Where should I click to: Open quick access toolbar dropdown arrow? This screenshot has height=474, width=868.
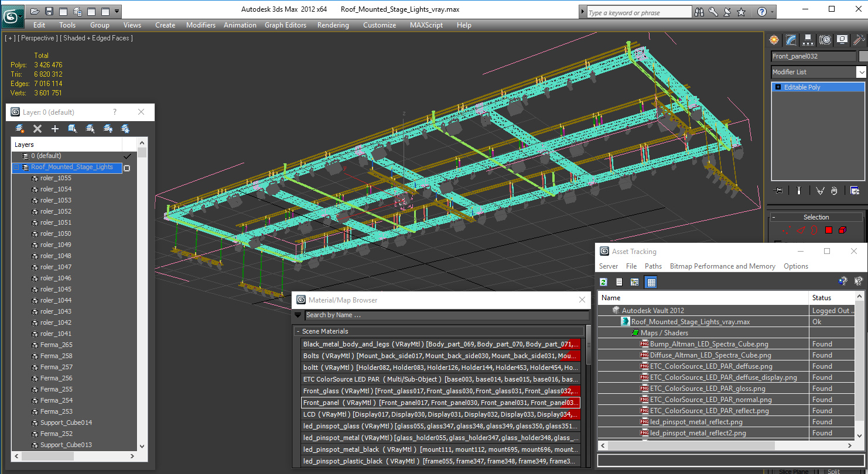click(x=117, y=11)
